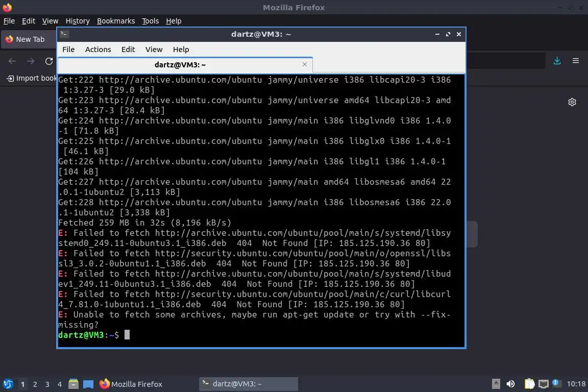Click the Get:222 libcapi20-3 line

pos(255,85)
